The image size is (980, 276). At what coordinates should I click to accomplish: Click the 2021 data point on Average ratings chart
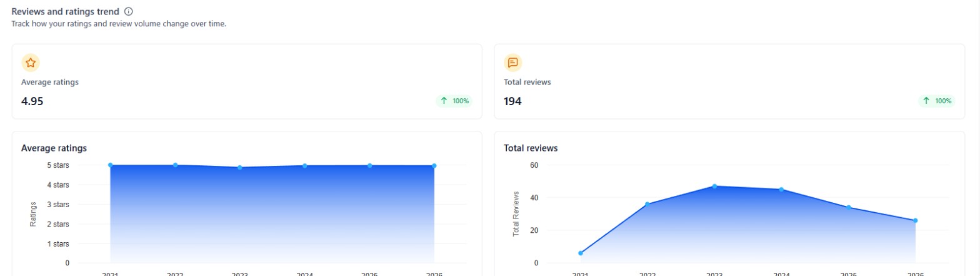click(111, 165)
